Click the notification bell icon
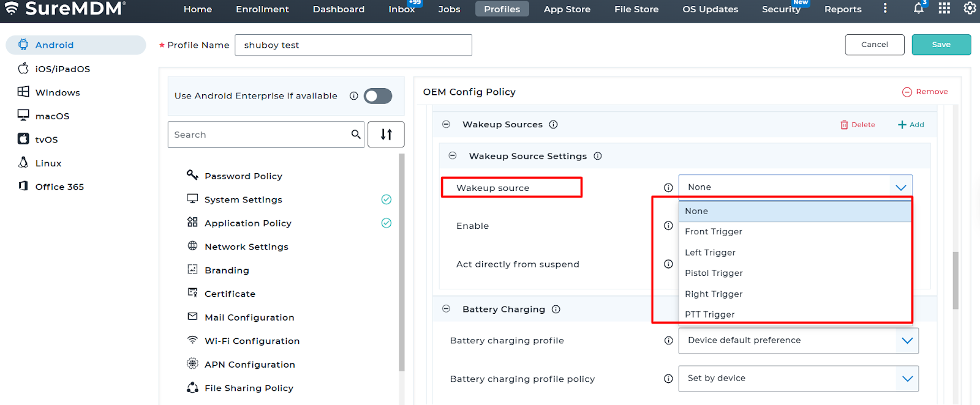Viewport: 980px width, 405px height. coord(918,9)
